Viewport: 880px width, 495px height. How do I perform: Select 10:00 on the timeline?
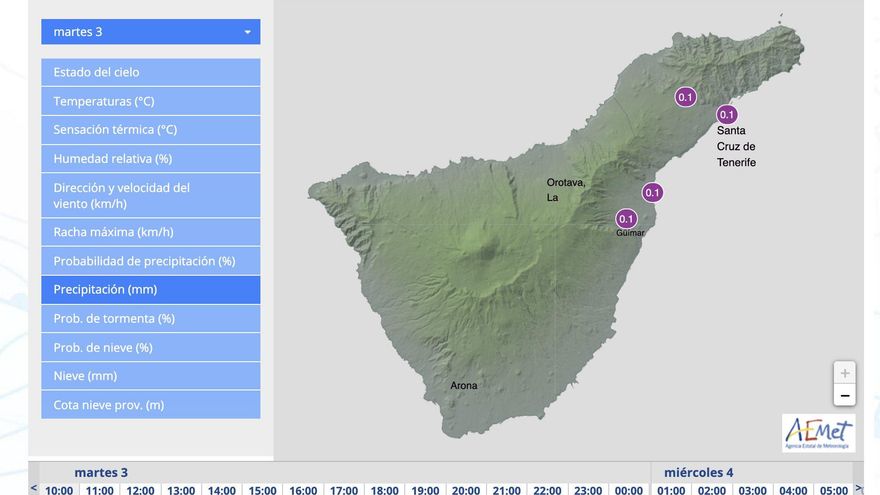(x=59, y=490)
